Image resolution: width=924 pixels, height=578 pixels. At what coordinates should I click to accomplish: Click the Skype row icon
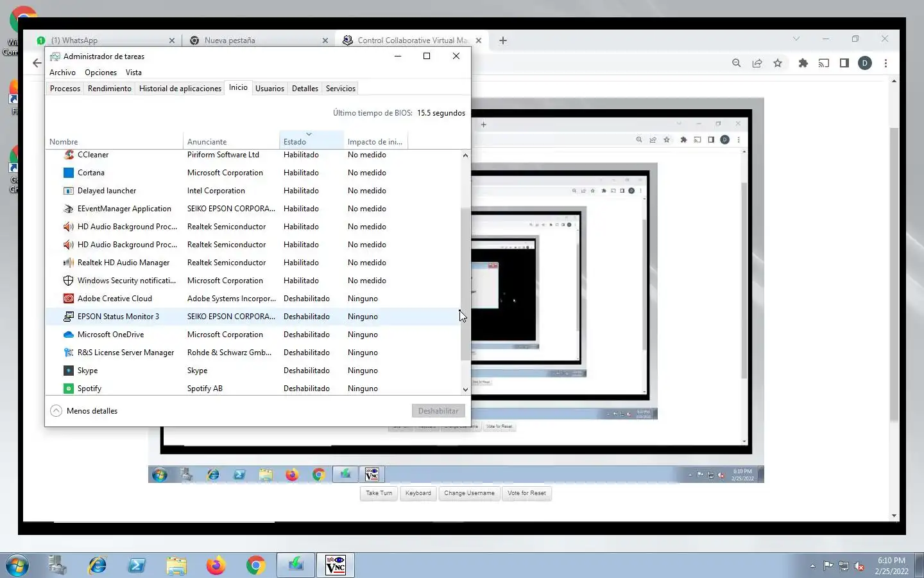[69, 371]
